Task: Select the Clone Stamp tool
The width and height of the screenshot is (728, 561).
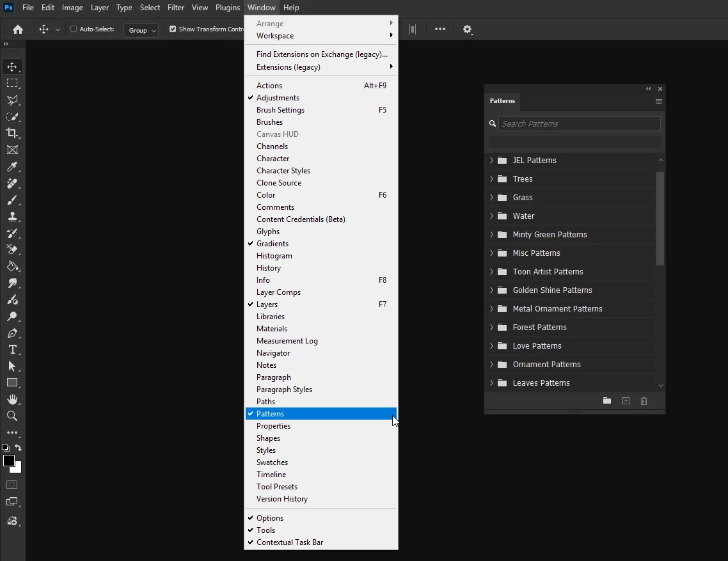Action: [12, 217]
